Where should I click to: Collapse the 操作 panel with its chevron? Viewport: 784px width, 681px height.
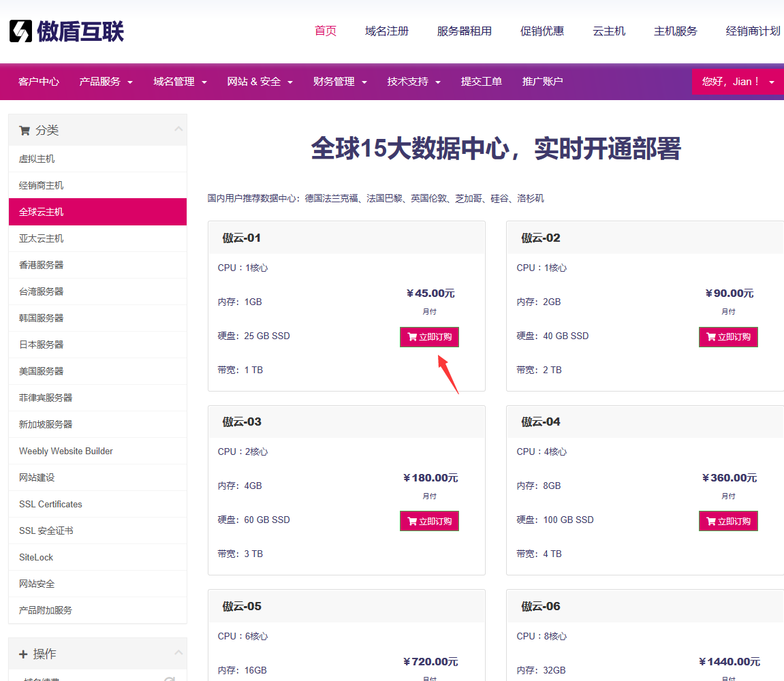(x=178, y=653)
